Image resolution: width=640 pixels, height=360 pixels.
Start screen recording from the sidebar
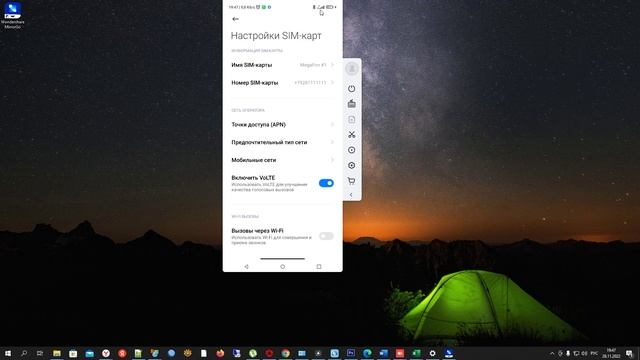[351, 150]
